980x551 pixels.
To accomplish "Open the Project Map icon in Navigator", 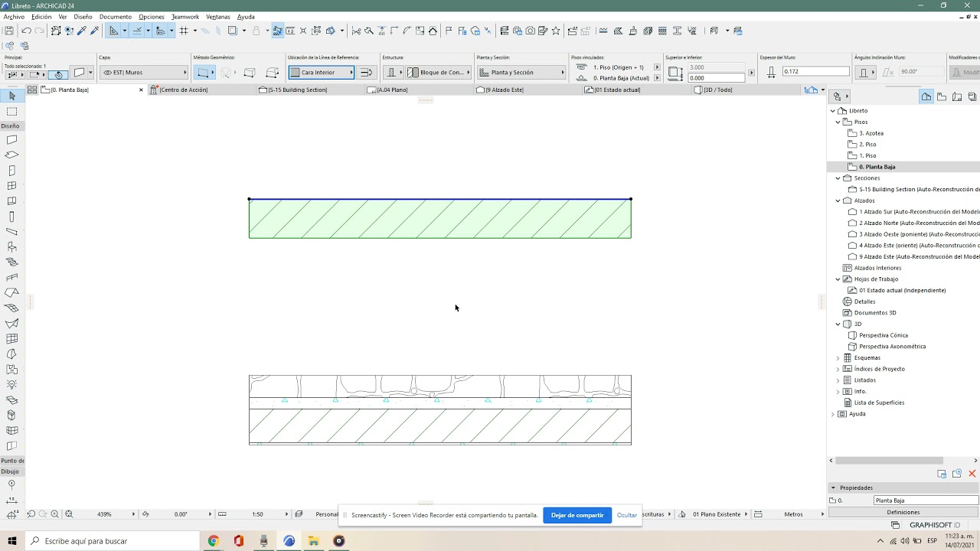I will tap(926, 96).
